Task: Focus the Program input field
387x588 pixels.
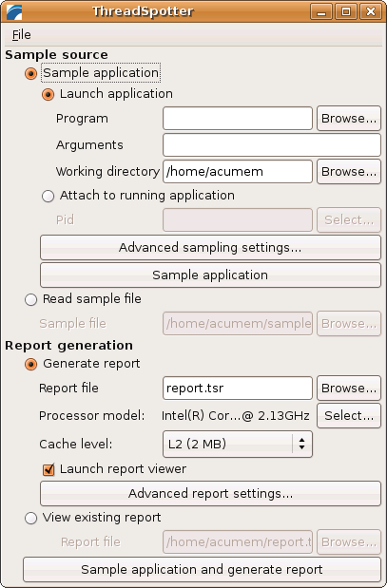Action: coord(237,119)
